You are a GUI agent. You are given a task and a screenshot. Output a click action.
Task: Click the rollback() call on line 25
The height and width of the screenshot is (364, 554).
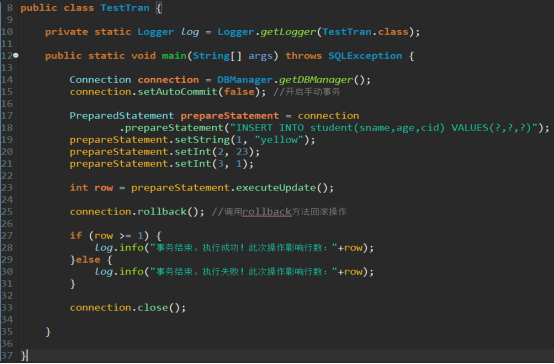coord(168,212)
